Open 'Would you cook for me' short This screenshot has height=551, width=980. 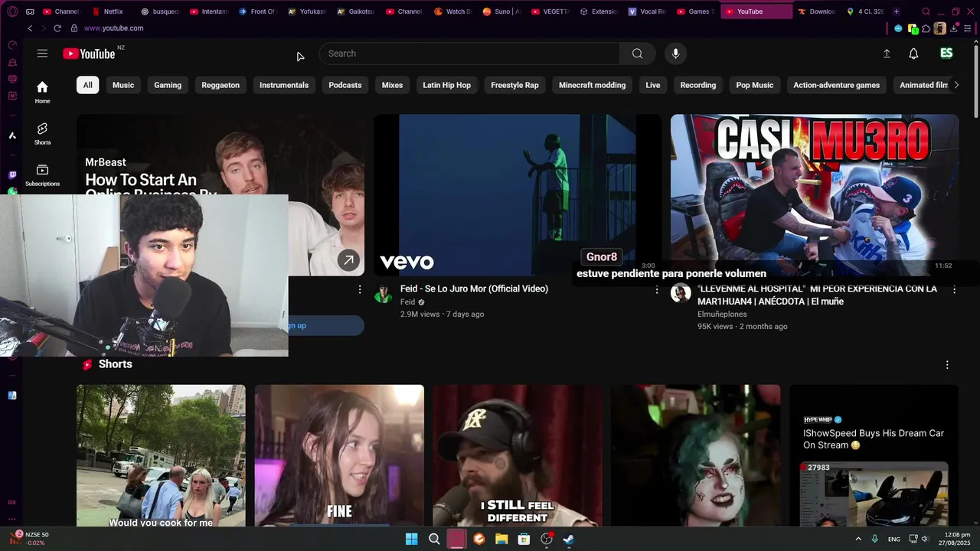click(x=161, y=455)
